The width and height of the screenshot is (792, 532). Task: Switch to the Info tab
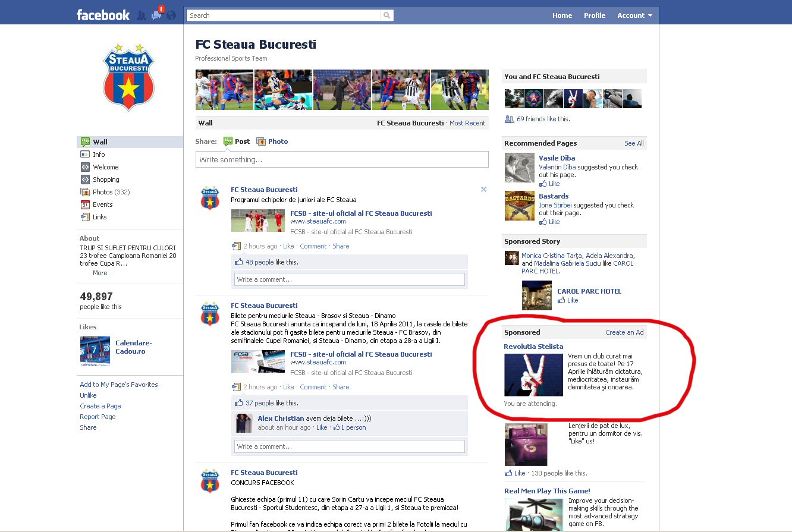[x=99, y=155]
